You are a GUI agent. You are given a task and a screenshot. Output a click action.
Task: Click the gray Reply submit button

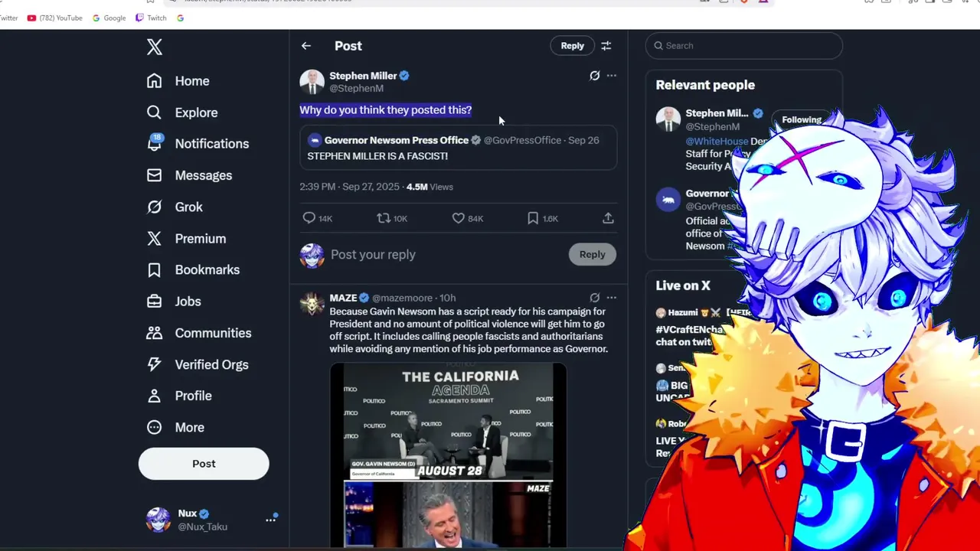(592, 255)
